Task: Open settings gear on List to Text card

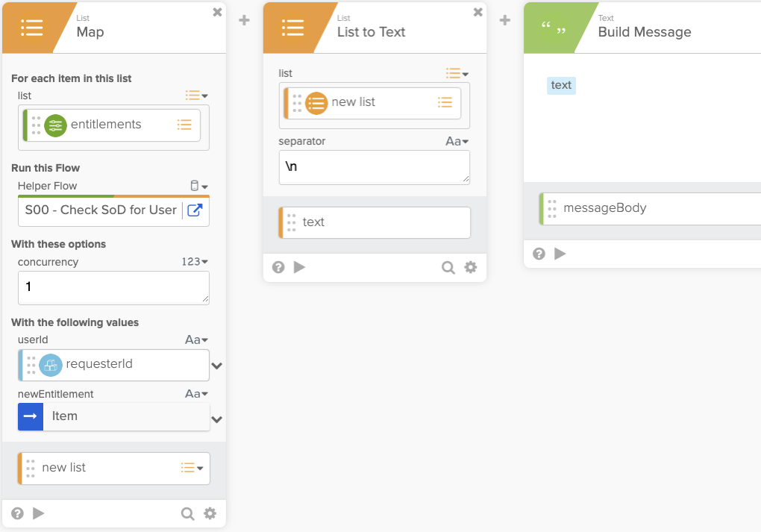Action: tap(471, 267)
